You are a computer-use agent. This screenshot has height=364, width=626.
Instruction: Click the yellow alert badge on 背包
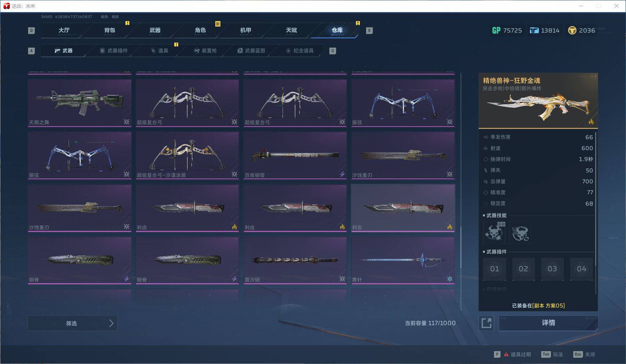coord(127,23)
